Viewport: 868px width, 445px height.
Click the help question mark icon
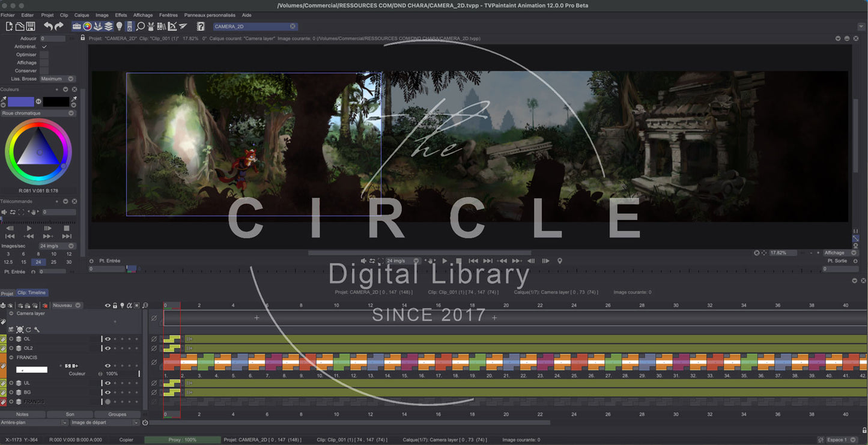point(201,26)
